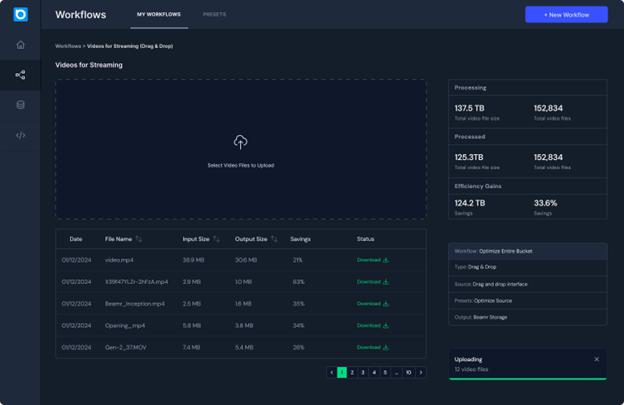Image resolution: width=624 pixels, height=405 pixels.
Task: Click the cloud upload icon
Action: pyautogui.click(x=240, y=143)
